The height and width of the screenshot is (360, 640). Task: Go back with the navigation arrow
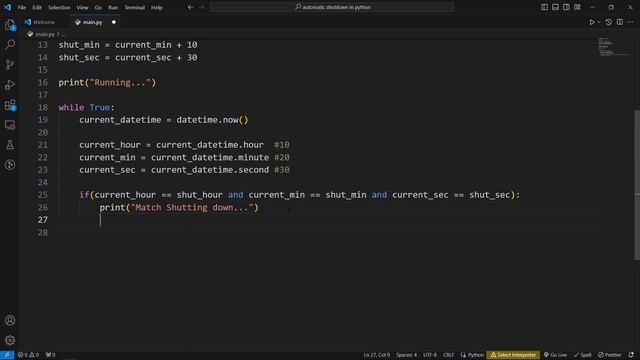click(190, 7)
